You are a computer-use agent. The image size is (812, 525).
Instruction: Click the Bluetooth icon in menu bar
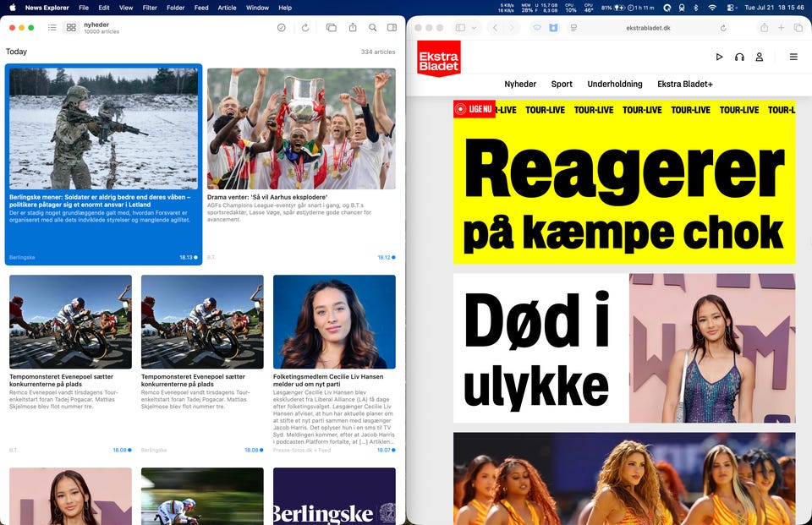[x=696, y=8]
